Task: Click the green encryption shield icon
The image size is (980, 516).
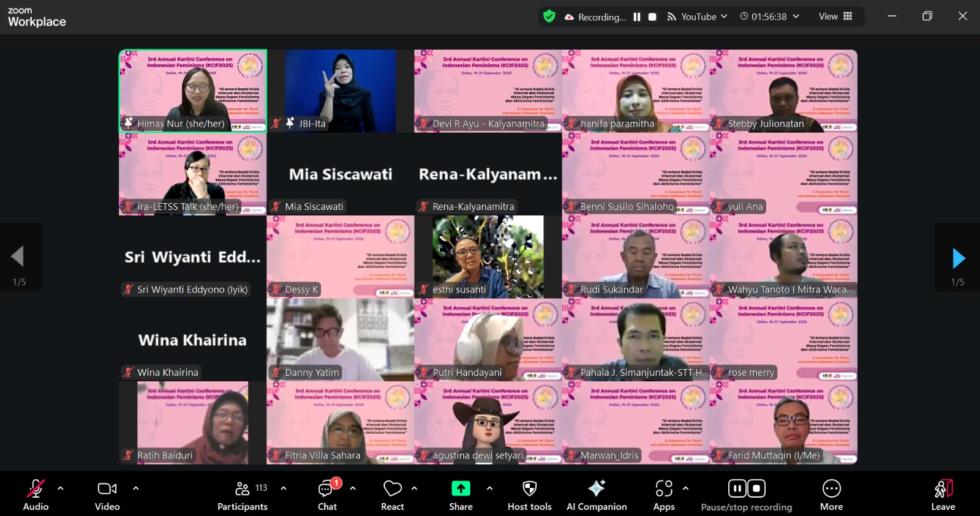Action: tap(549, 17)
